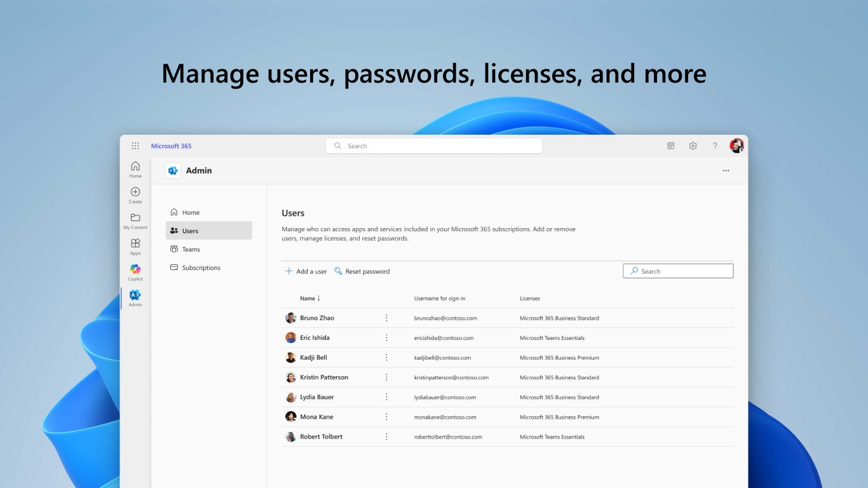Open the app launcher waffle icon
868x488 pixels.
click(135, 146)
